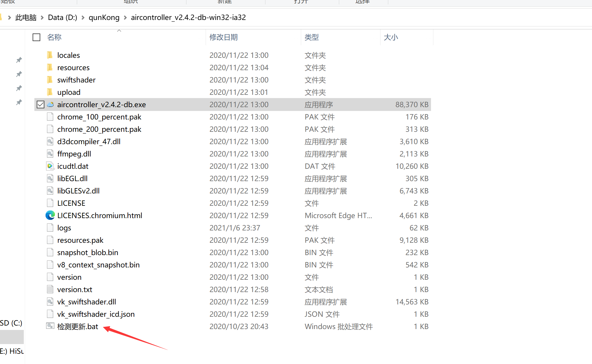Click the icudtl.dat media file icon
Screen dimensions: 592x364
tap(50, 166)
